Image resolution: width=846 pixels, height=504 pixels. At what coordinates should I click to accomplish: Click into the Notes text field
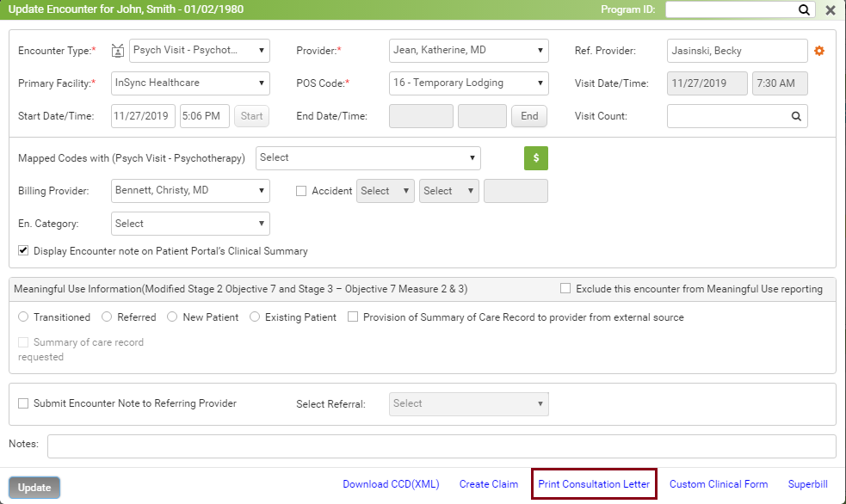[442, 446]
